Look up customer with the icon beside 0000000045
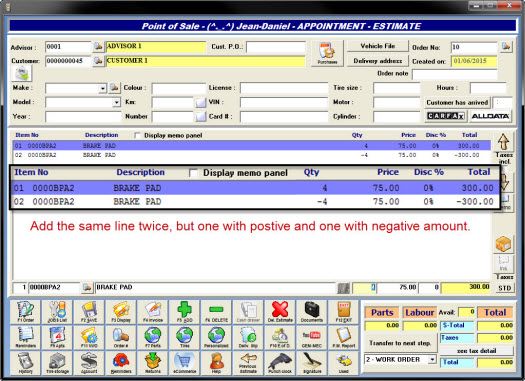525x381 pixels. 98,61
